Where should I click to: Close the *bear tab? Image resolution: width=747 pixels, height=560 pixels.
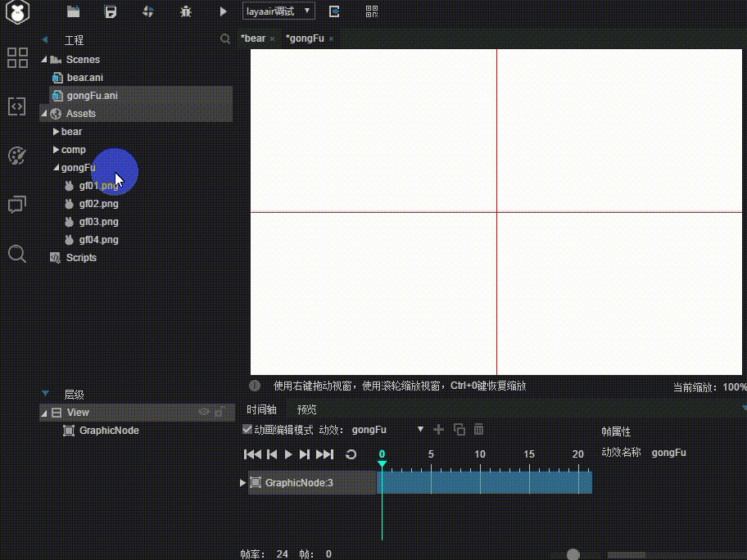coord(272,39)
